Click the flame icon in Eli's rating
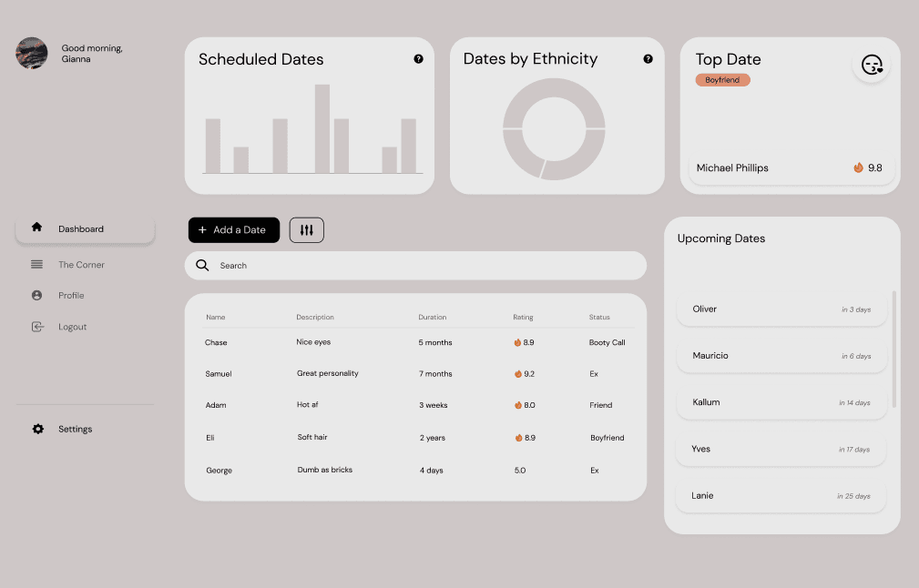Screen dimensions: 919x588 point(518,438)
